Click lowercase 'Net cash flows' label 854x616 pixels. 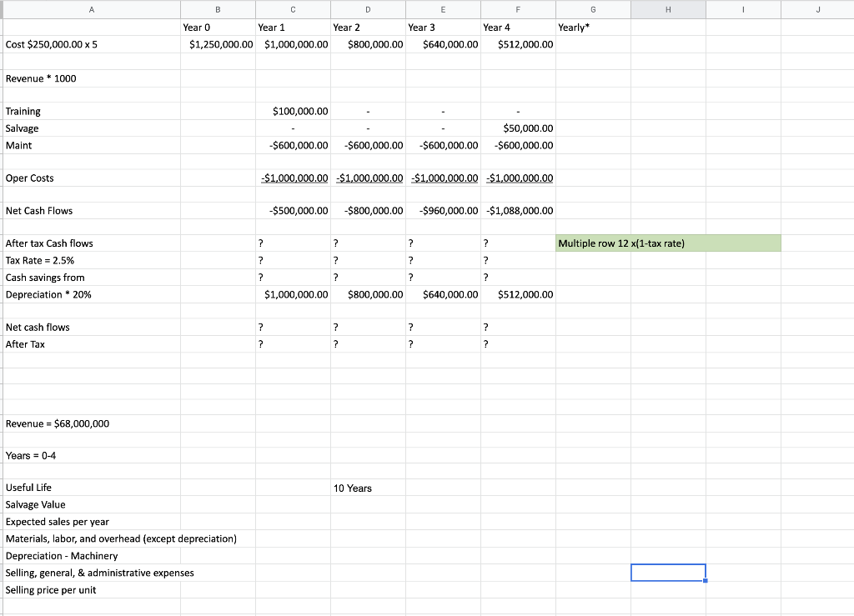click(92, 327)
